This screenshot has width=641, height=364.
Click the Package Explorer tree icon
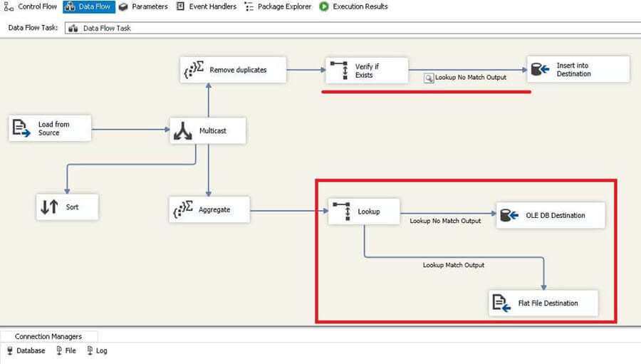coord(249,6)
